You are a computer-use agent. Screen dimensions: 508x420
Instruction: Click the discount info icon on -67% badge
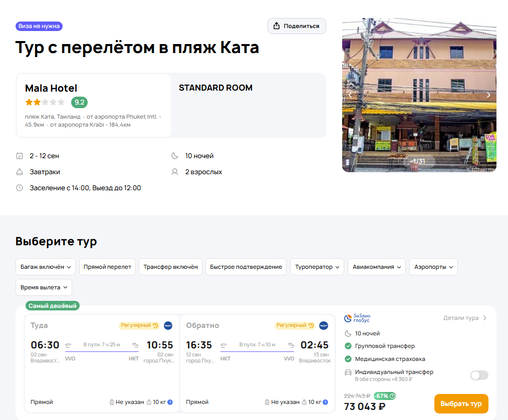(392, 395)
